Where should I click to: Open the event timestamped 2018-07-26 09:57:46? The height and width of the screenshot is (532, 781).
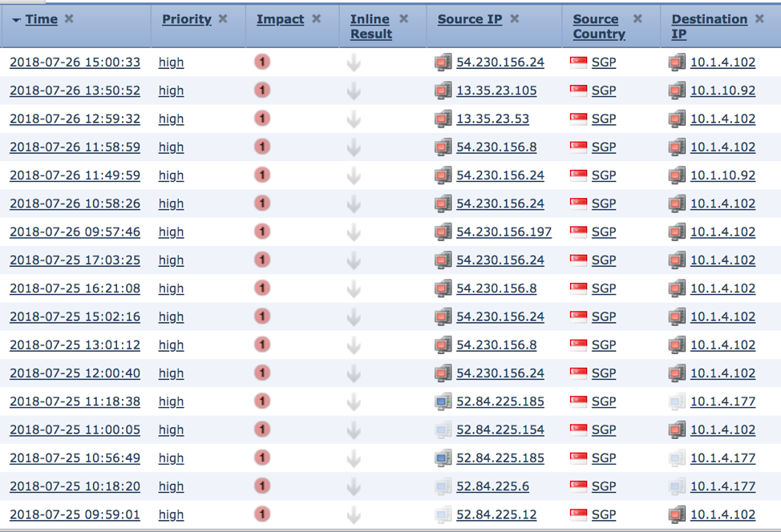75,232
